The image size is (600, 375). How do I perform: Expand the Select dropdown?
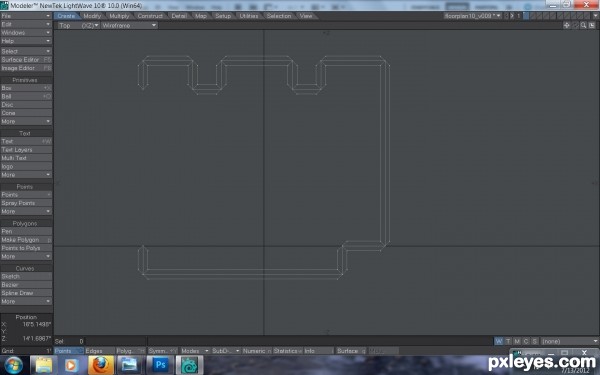pyautogui.click(x=26, y=51)
